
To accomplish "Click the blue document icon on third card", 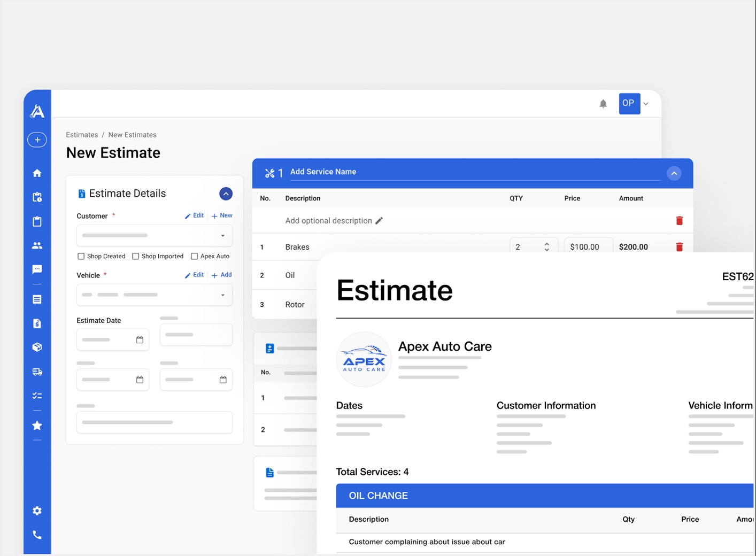I will click(x=270, y=473).
